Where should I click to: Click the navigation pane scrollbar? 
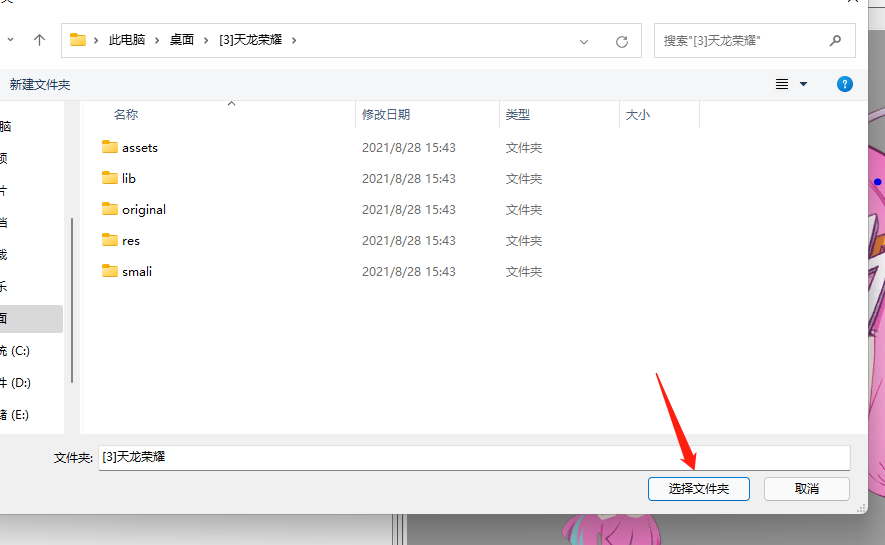click(71, 300)
